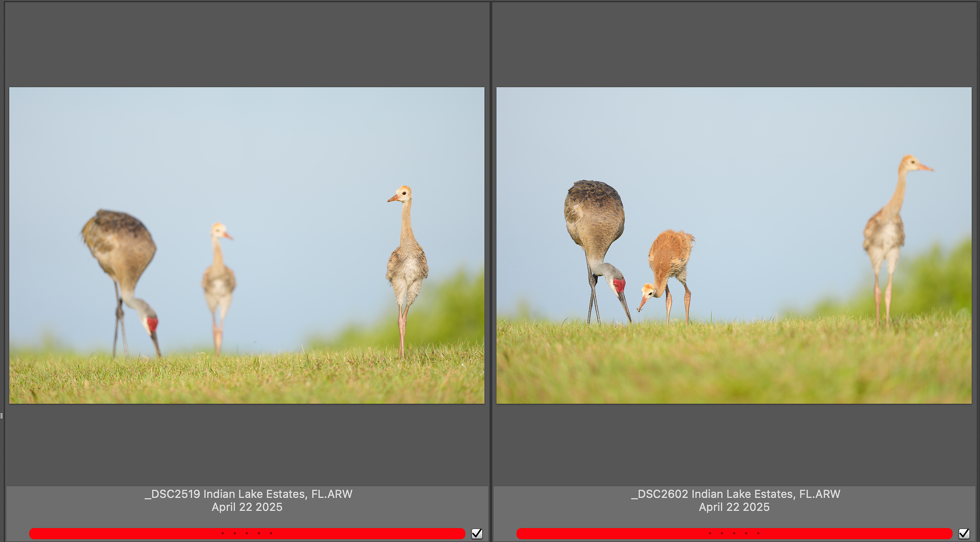Set five-star rating on _DSC2519 image
This screenshot has height=542, width=980.
pos(271,533)
